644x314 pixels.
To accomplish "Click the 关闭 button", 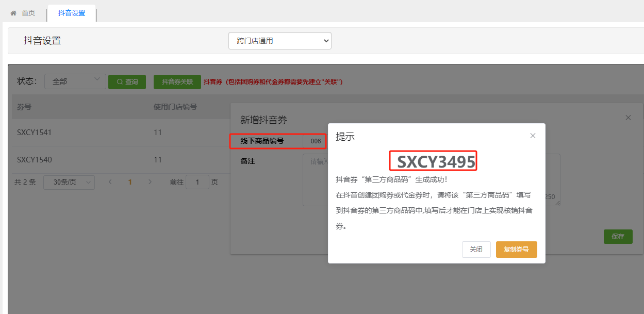I will (x=476, y=250).
